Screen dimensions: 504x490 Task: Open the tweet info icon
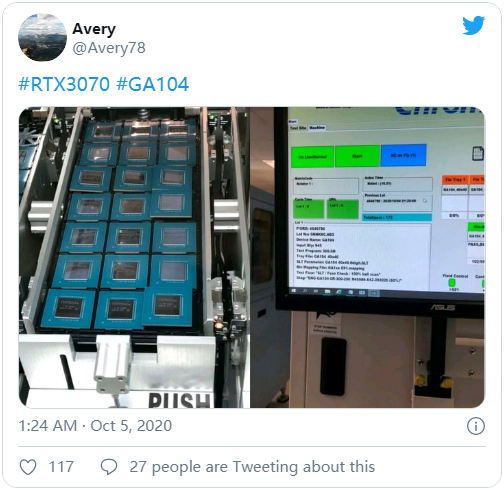(476, 426)
